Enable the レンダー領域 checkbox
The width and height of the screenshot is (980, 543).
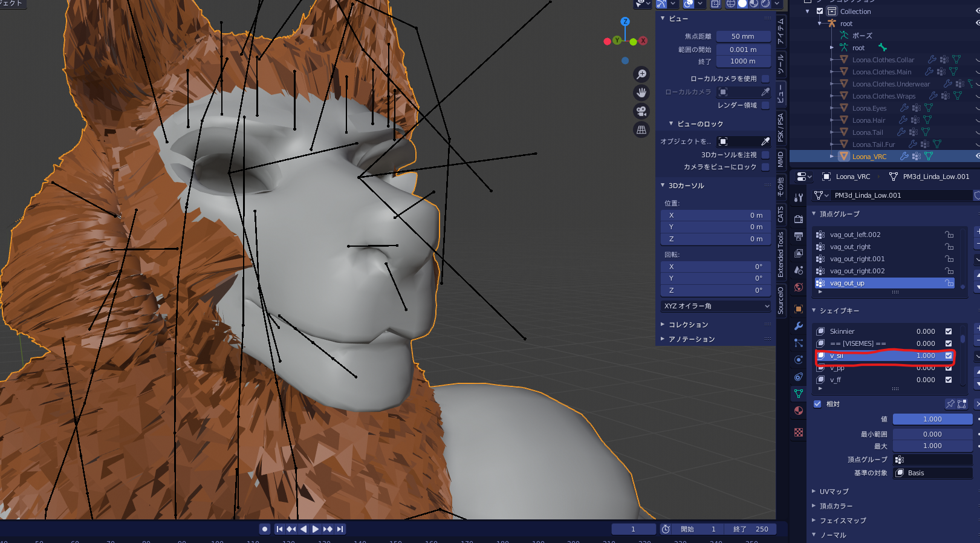click(x=765, y=105)
